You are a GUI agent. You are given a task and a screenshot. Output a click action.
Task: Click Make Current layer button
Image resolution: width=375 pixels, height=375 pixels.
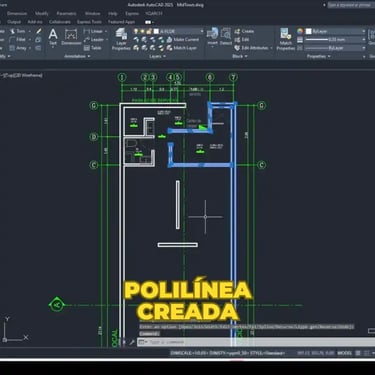point(183,40)
